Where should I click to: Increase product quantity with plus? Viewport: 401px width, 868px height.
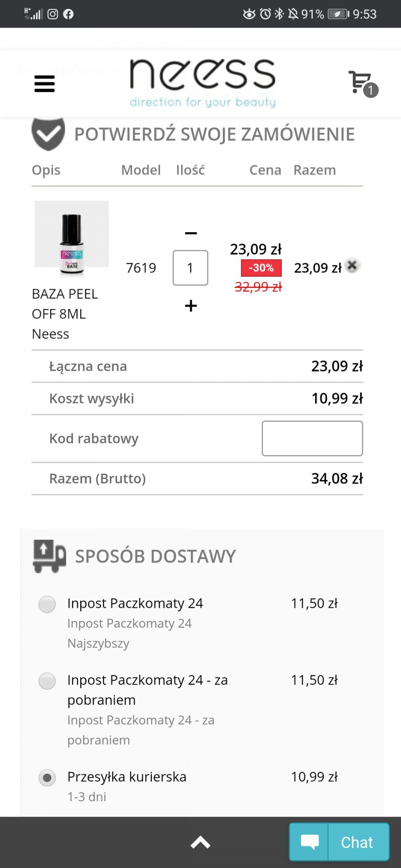[191, 306]
